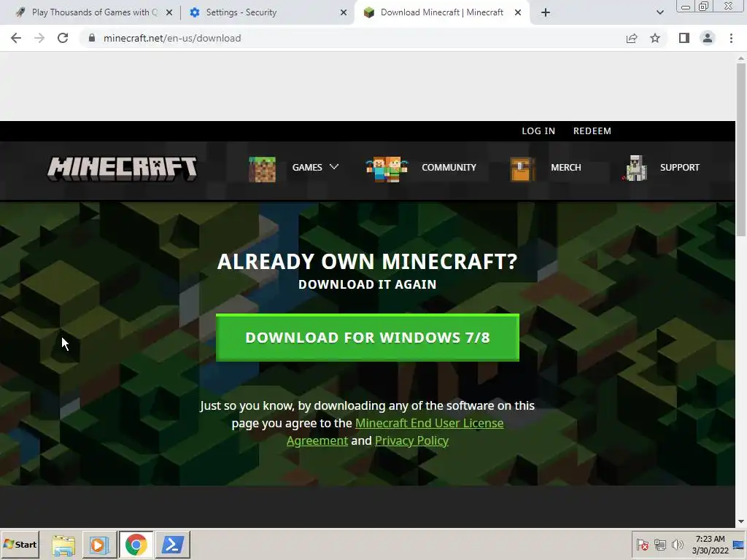The image size is (747, 560).
Task: Open the volume speaker tray icon
Action: 677,544
